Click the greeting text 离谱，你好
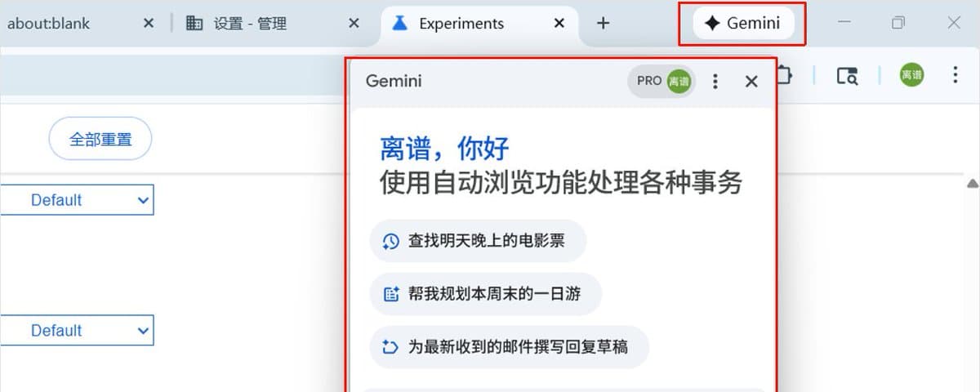 (444, 149)
